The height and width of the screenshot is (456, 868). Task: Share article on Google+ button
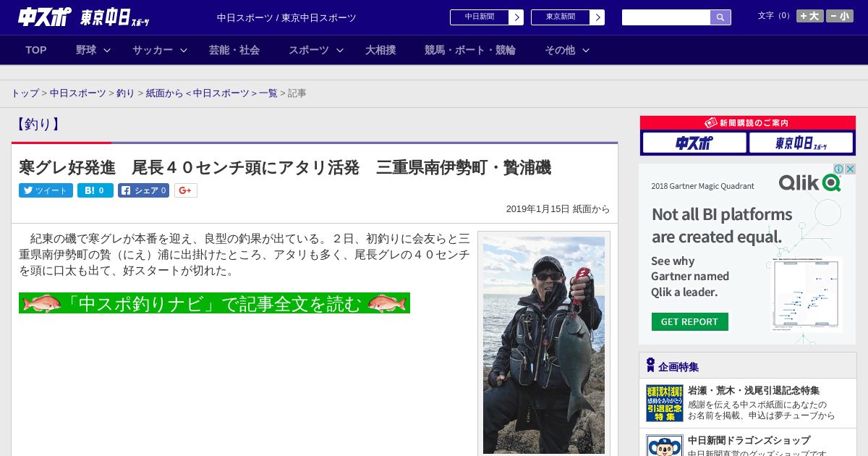pyautogui.click(x=186, y=190)
